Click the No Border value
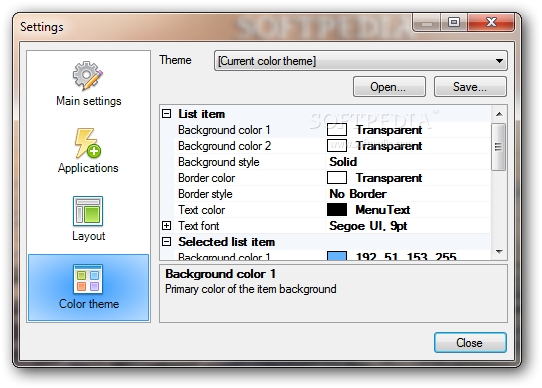 pyautogui.click(x=358, y=194)
